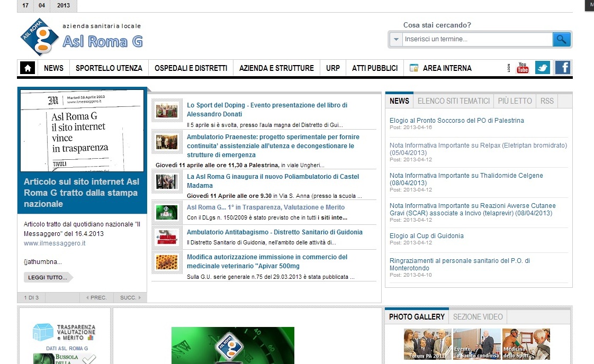Open the Forum PA 2011 gallery thumbnail

427,344
